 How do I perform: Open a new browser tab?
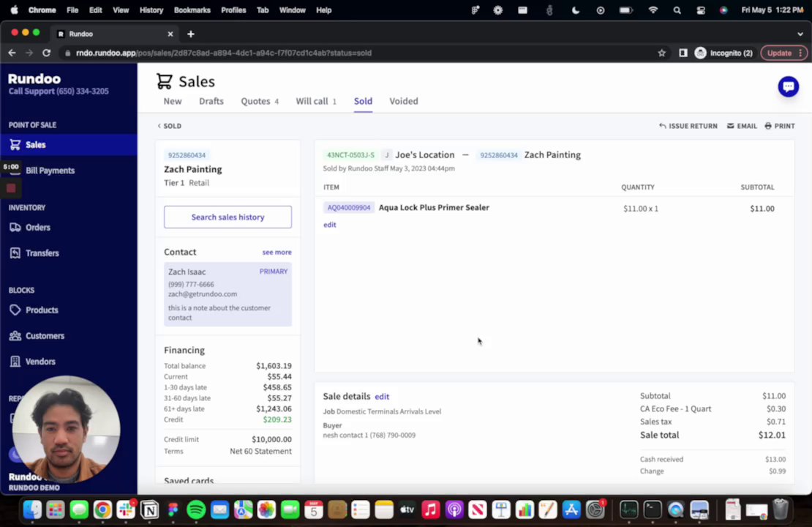click(x=191, y=34)
